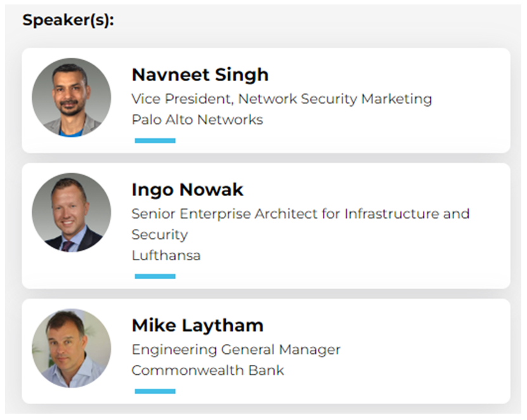Open the Mike Laytham name heading
The height and width of the screenshot is (420, 527).
pos(197,326)
